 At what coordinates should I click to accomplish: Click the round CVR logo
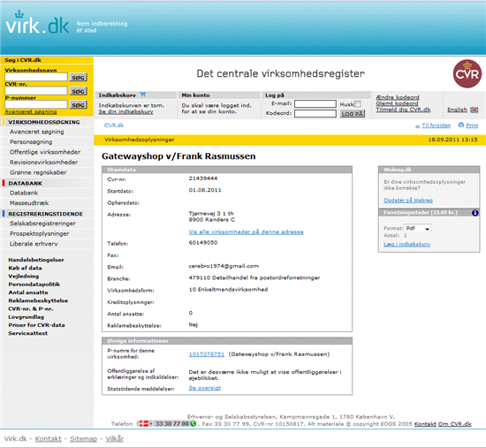(467, 74)
